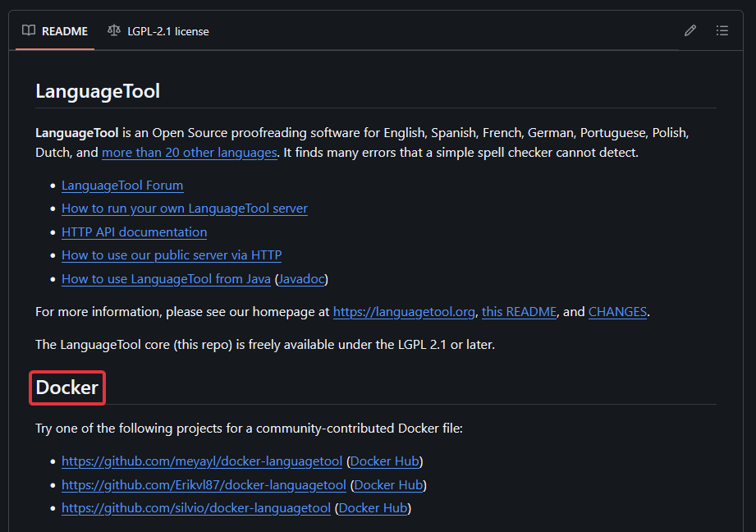Click the Docker section heading
This screenshot has width=756, height=532.
(67, 388)
